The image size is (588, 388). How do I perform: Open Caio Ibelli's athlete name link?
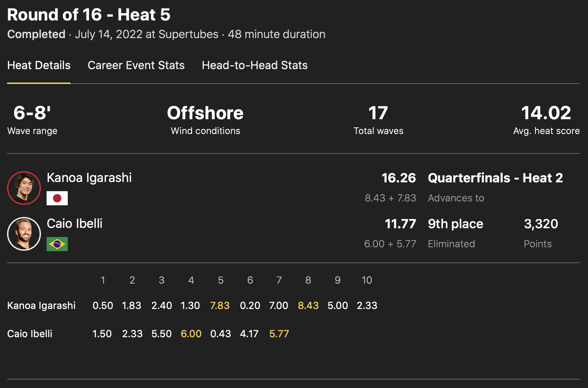(x=74, y=224)
